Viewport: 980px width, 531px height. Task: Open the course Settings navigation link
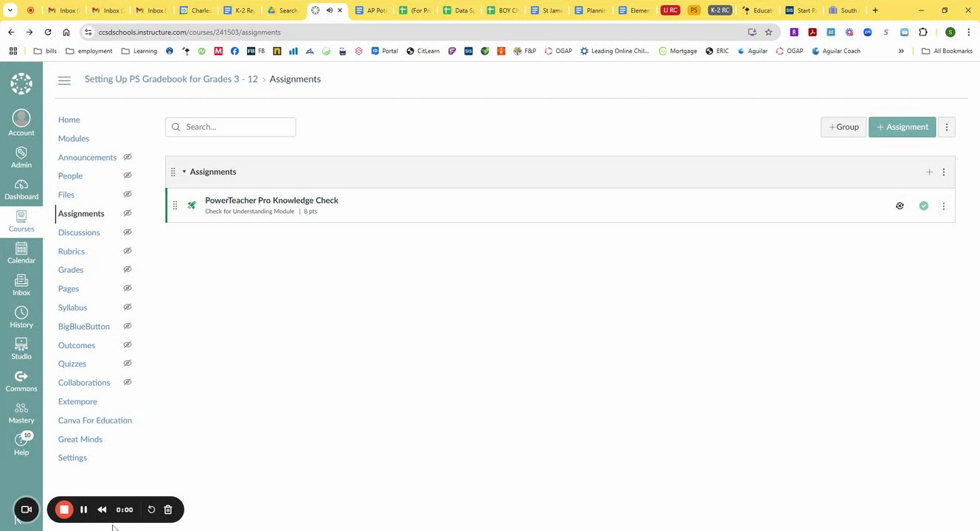pos(72,458)
